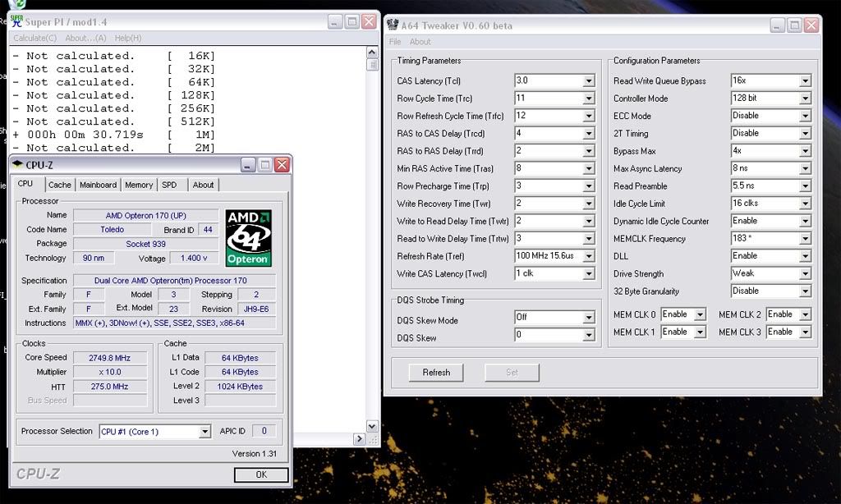Screen dimensions: 841x504
Task: Switch to SPD tab in CPU-Z
Action: tap(169, 185)
